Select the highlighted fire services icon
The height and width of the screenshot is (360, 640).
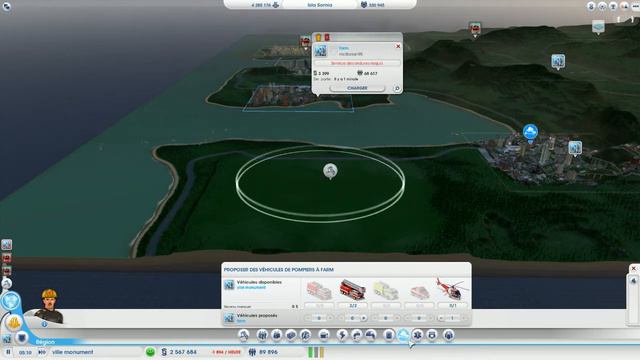403,335
